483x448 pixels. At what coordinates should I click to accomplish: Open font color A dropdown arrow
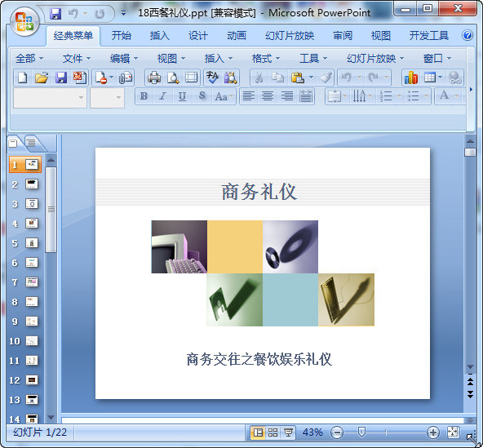pos(457,96)
